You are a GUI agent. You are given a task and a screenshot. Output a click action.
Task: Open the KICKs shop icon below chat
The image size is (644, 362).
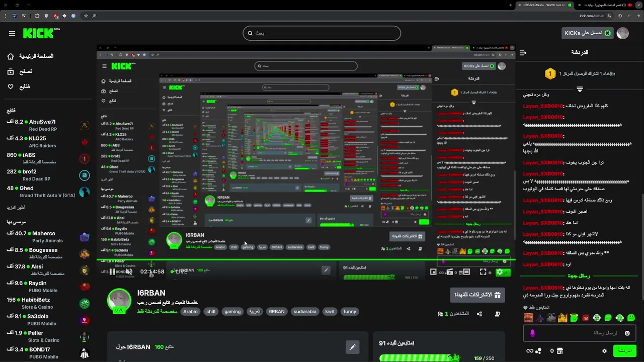tap(559, 351)
